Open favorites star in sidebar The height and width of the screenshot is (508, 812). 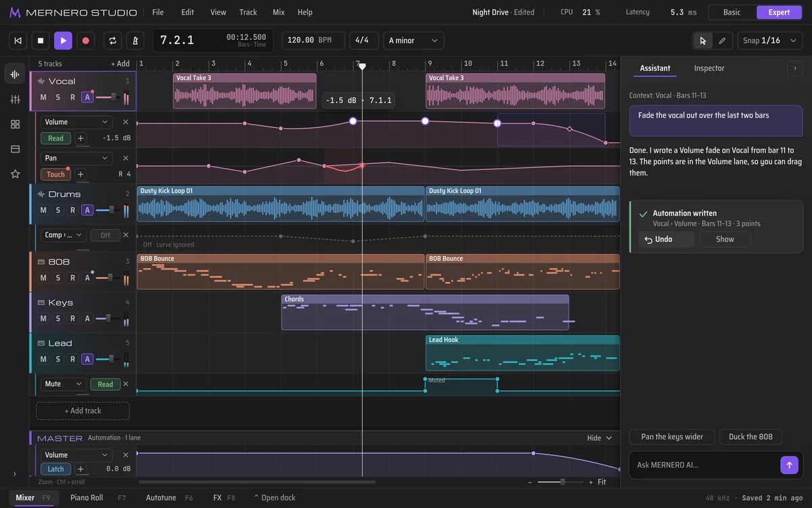[15, 174]
